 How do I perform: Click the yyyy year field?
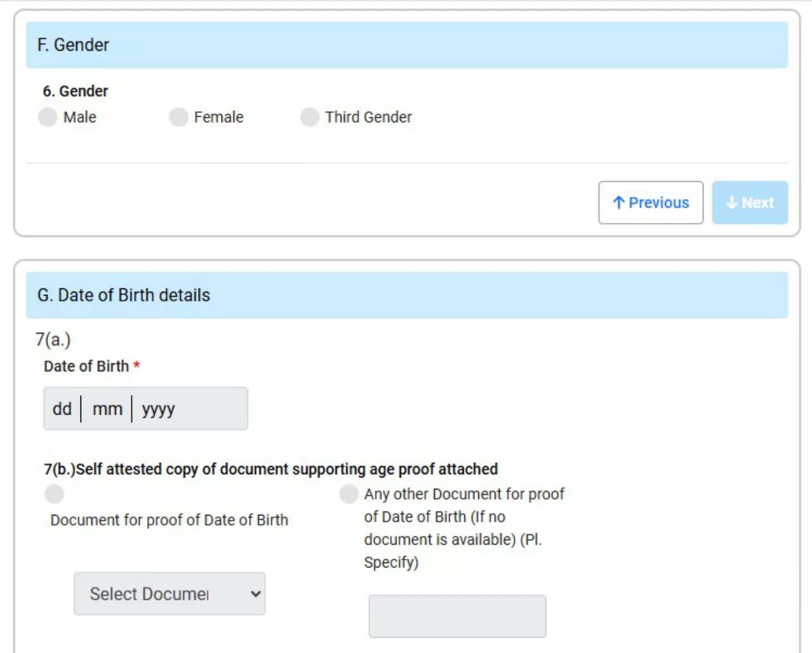[159, 409]
